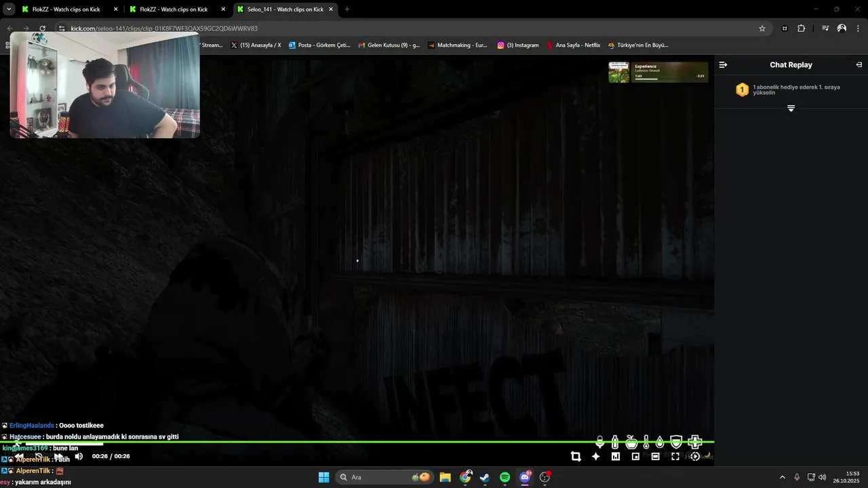868x488 pixels.
Task: Open the browser extensions puzzle icon
Action: [802, 28]
